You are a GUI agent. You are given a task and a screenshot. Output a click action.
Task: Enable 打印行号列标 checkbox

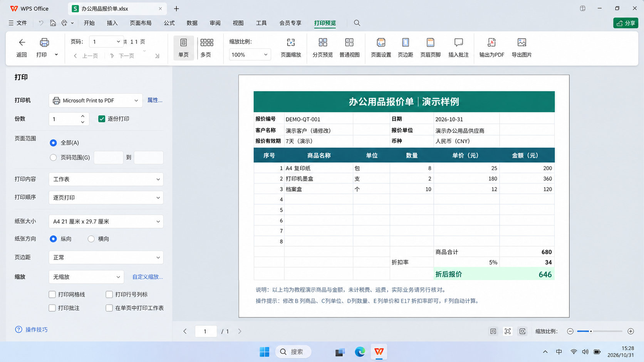tap(109, 294)
